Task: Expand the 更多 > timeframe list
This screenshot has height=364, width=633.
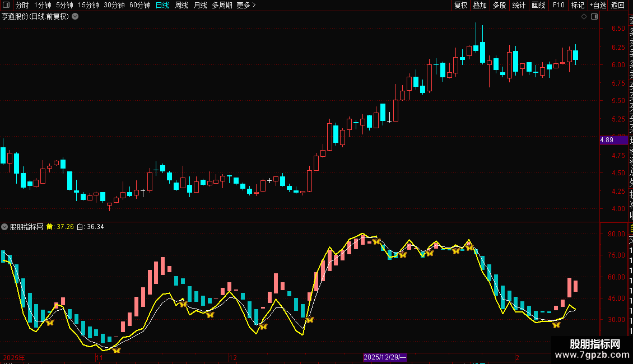Action: point(246,5)
